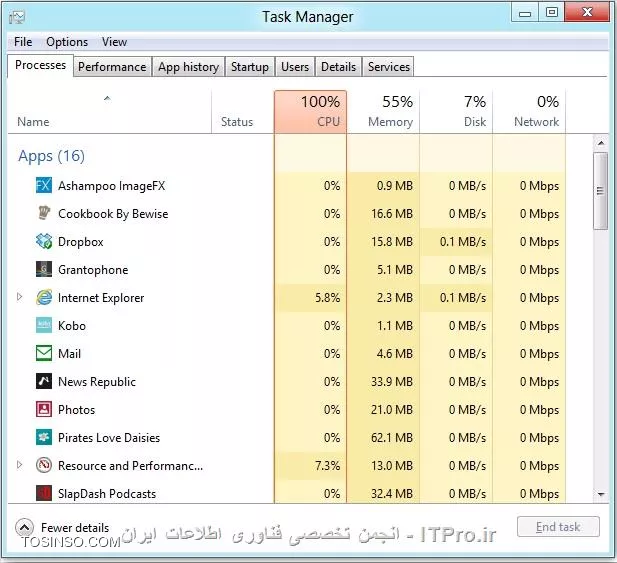Image resolution: width=617 pixels, height=563 pixels.
Task: Select the Grantophone process name
Action: [93, 270]
